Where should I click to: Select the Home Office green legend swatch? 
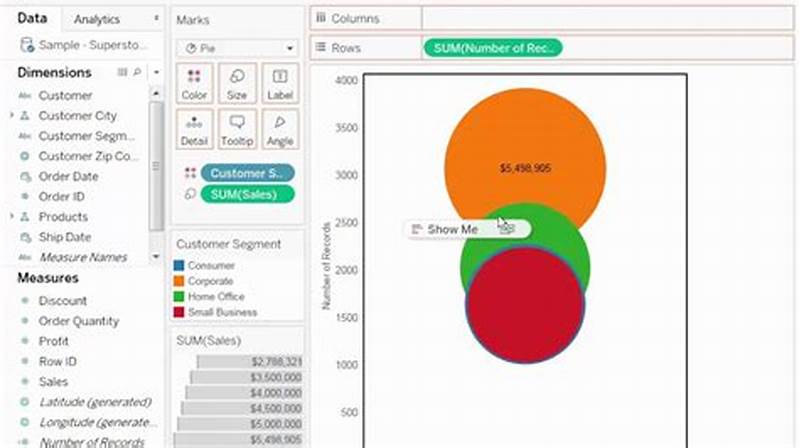click(x=179, y=296)
